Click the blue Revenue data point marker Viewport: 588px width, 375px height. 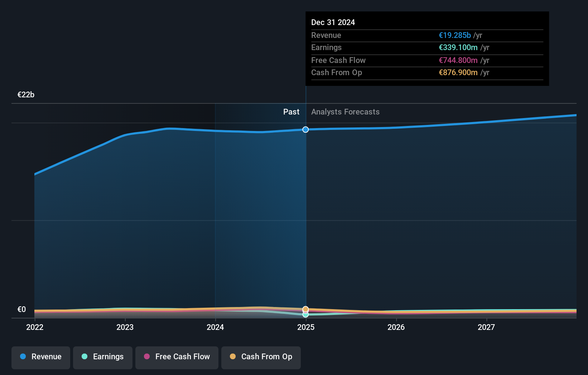[x=305, y=130]
